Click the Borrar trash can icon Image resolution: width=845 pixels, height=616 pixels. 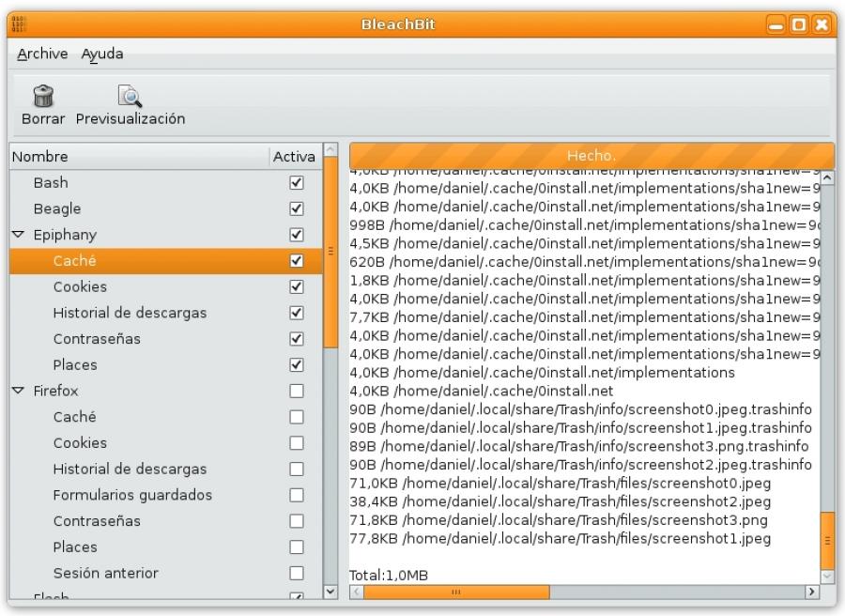click(x=43, y=96)
